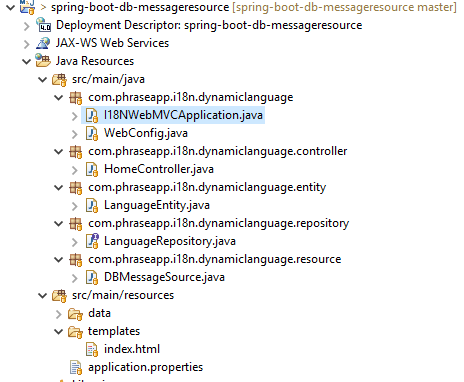Select HomeController.java file name
Viewport: 464px width, 382px height.
(x=159, y=169)
